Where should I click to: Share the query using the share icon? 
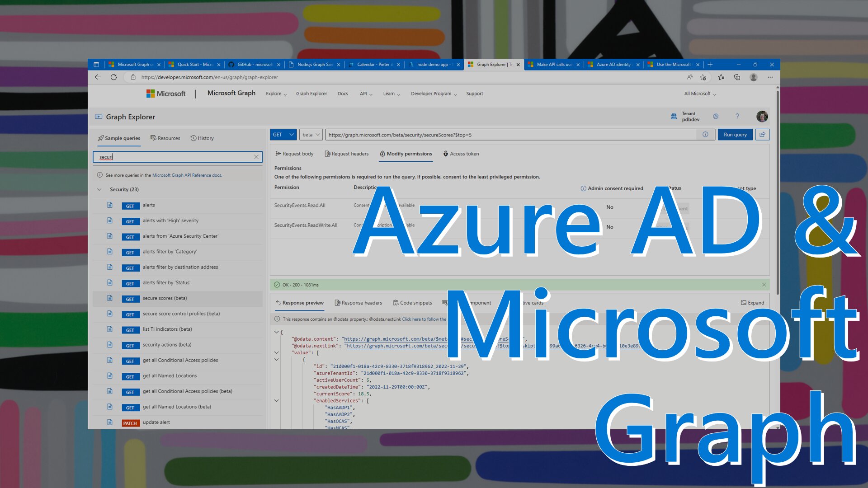tap(763, 134)
